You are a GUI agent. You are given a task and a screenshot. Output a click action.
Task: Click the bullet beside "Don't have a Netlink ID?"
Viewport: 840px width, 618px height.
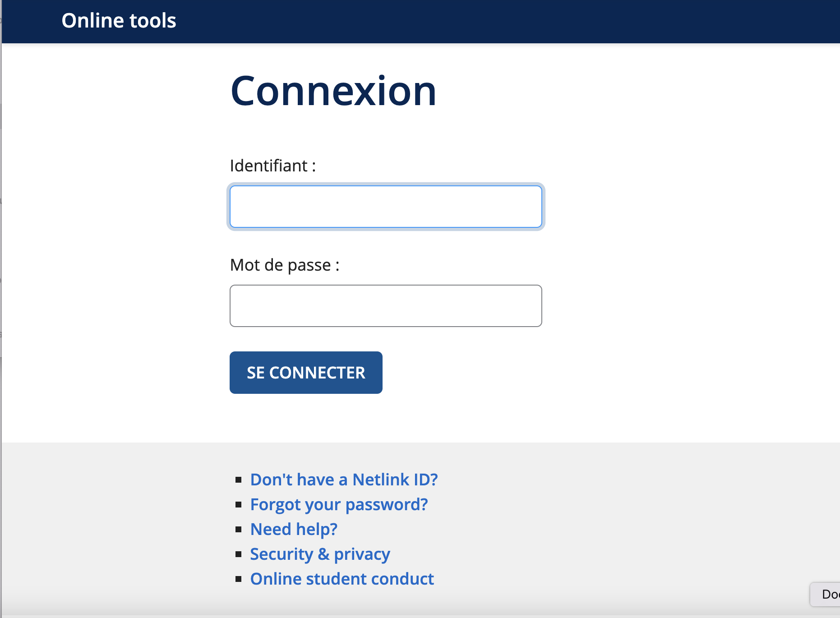pos(239,480)
